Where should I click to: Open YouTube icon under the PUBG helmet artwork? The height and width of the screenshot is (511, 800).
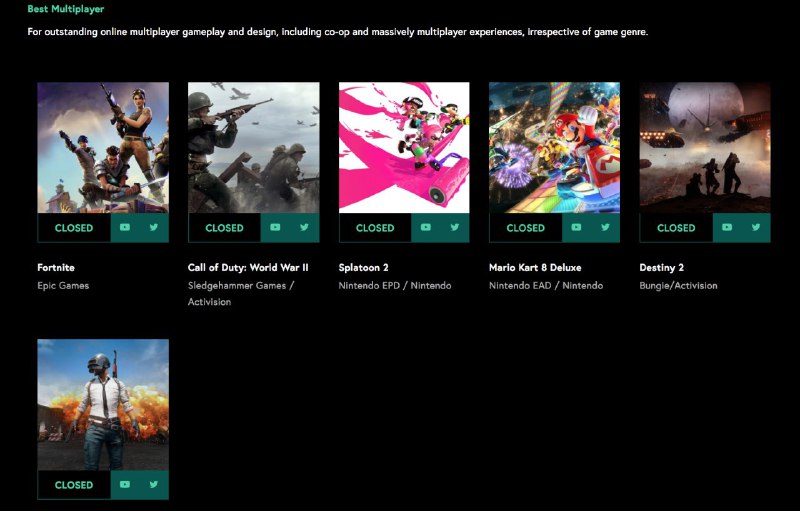click(125, 484)
